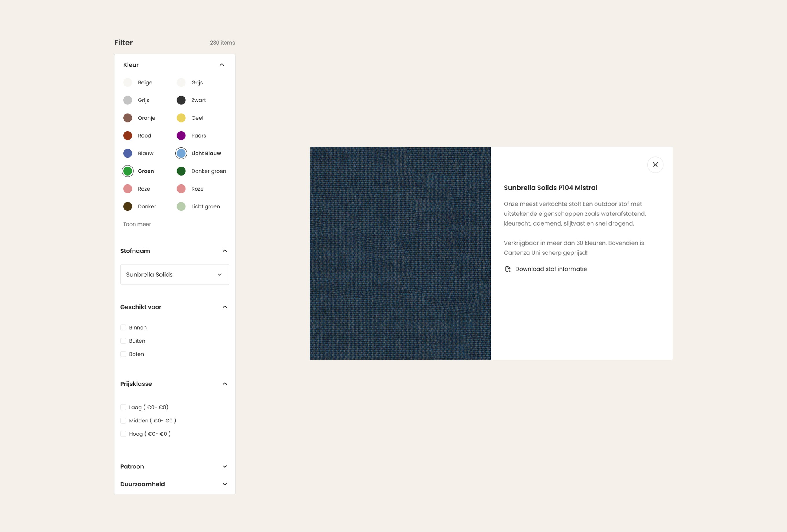Open the Sunbrella Solids dropdown
Screen dimensions: 787x532
174,274
